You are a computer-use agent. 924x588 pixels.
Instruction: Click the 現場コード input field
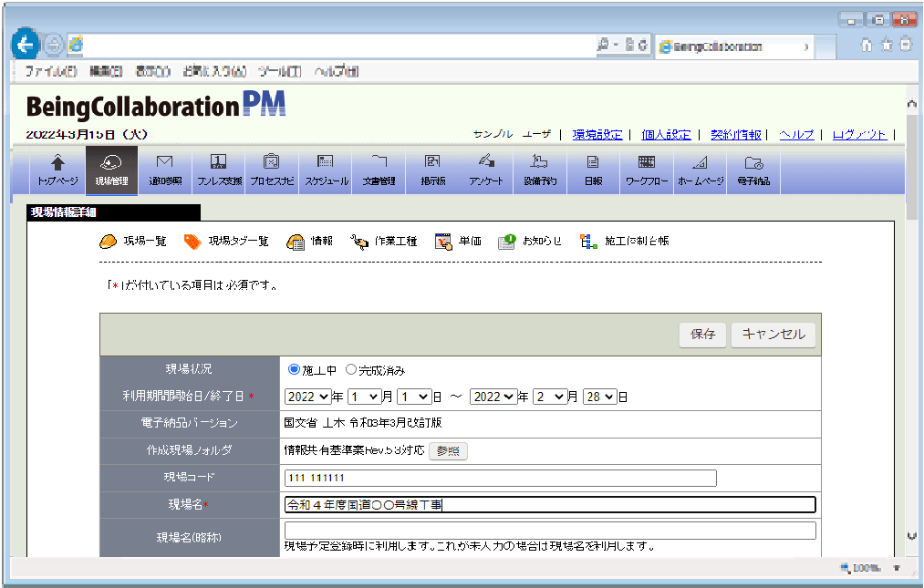(x=500, y=478)
